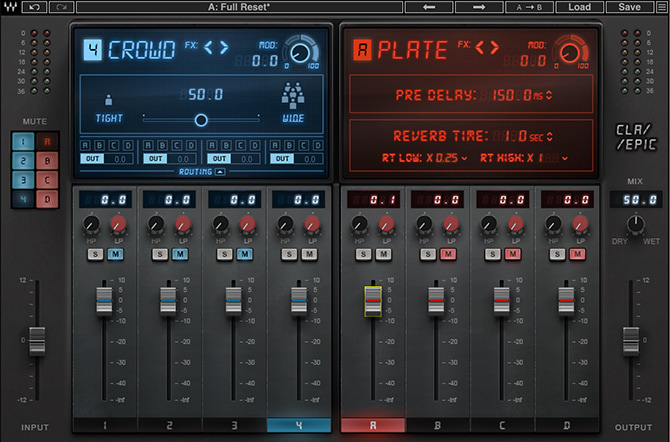The width and height of the screenshot is (670, 442).
Task: Copy setup A to B
Action: pyautogui.click(x=529, y=7)
